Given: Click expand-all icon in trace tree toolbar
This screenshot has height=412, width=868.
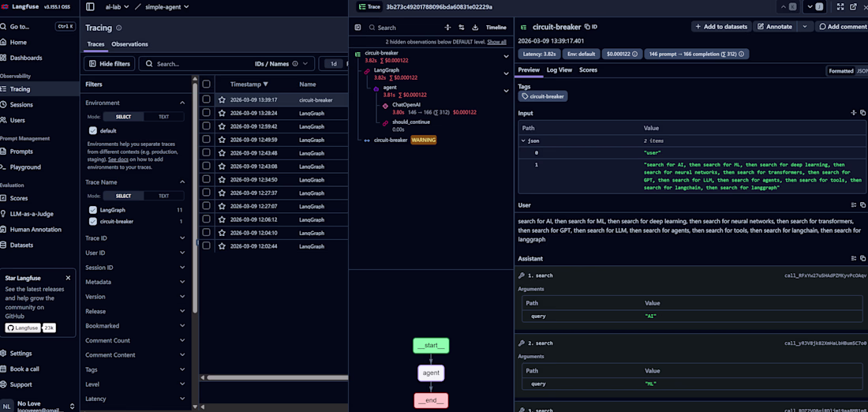Looking at the screenshot, I should click(x=447, y=27).
